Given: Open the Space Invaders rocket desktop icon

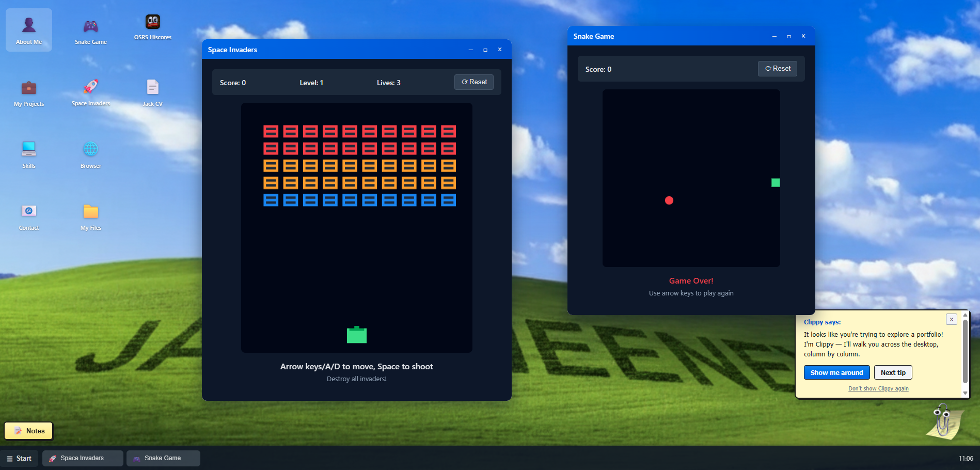Looking at the screenshot, I should click(91, 92).
